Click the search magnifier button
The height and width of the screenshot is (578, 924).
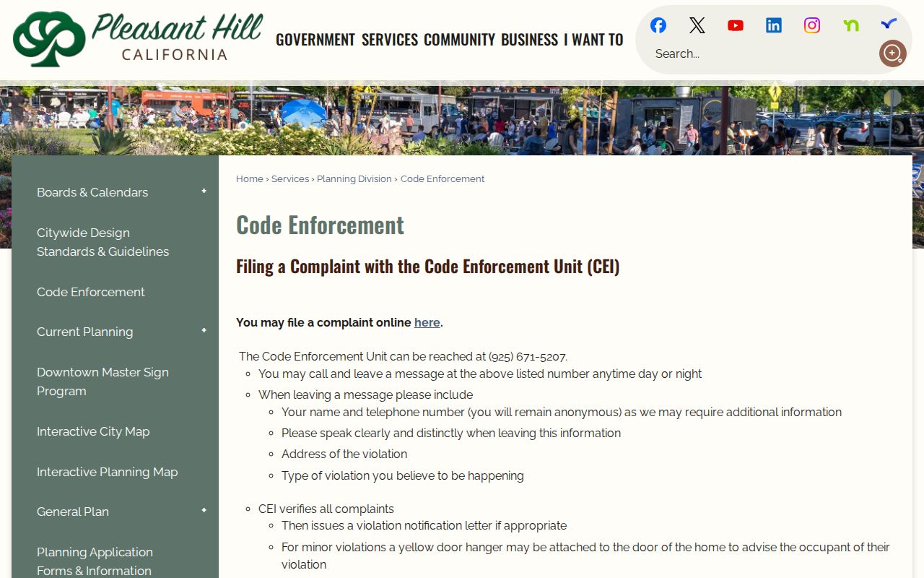tap(892, 53)
